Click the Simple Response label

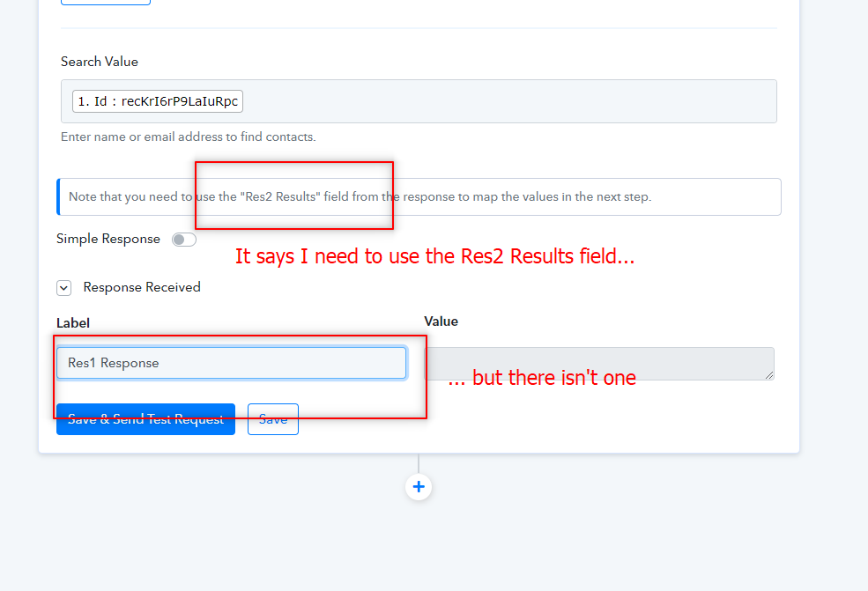pyautogui.click(x=108, y=239)
